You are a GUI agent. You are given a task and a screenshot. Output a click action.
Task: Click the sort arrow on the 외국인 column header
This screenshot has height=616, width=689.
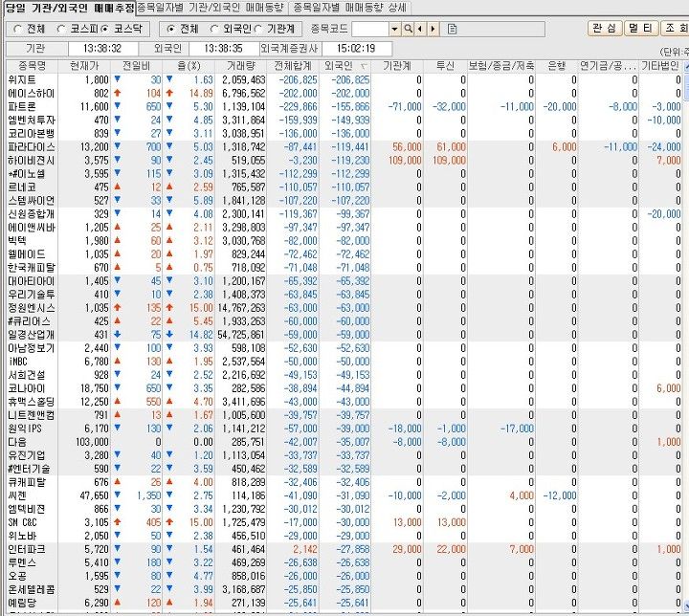click(363, 66)
